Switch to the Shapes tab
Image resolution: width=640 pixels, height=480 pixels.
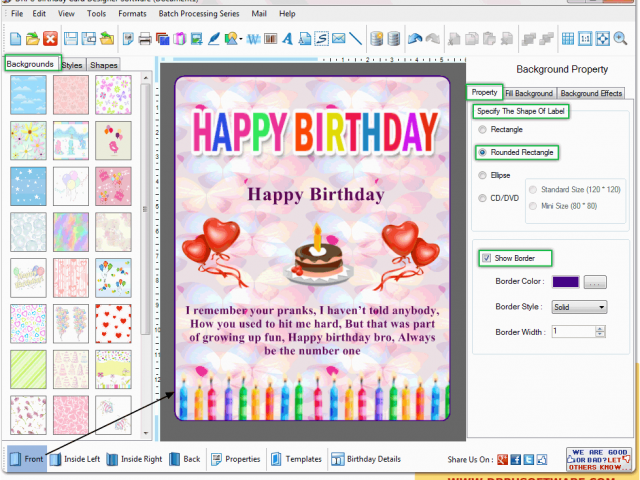(103, 65)
